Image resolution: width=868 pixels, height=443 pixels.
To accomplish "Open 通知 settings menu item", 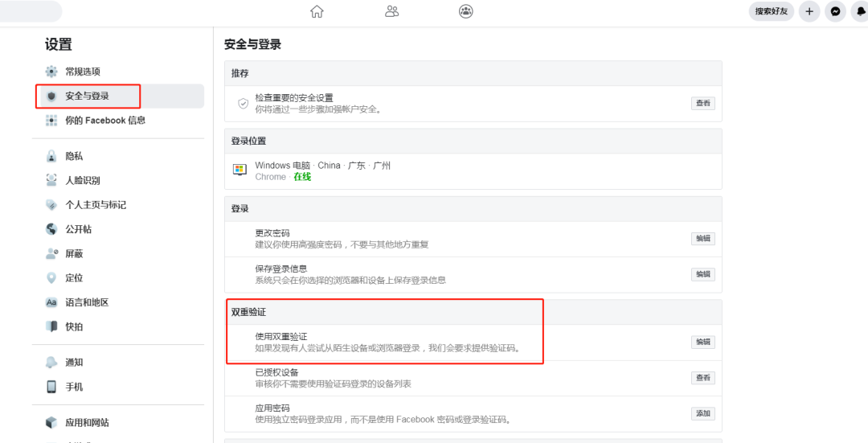I will point(118,362).
